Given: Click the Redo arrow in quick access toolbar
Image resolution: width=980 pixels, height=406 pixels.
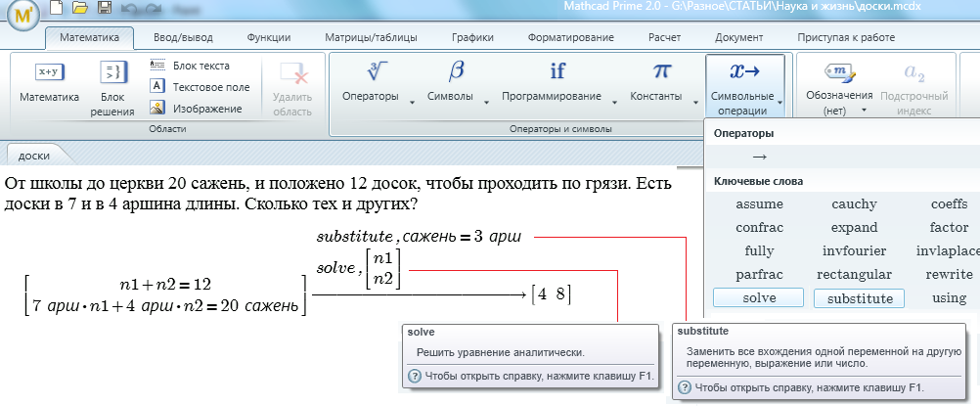Looking at the screenshot, I should pos(152,8).
